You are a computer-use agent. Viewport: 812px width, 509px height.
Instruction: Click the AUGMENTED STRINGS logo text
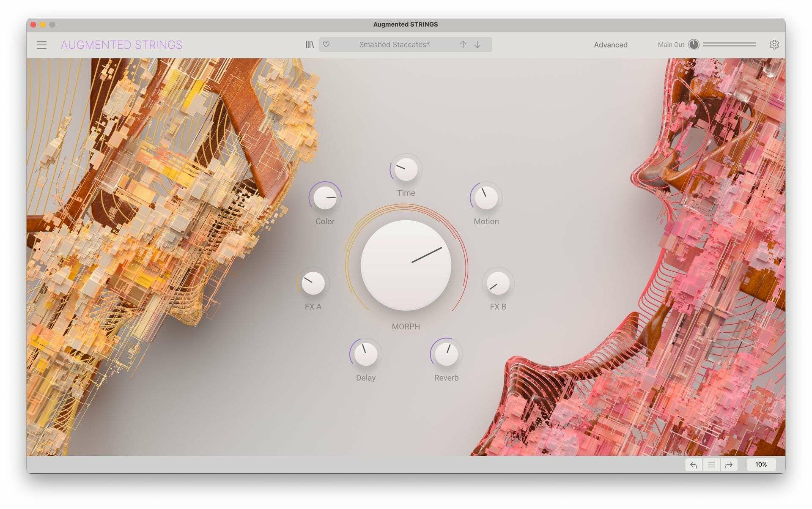pos(121,45)
